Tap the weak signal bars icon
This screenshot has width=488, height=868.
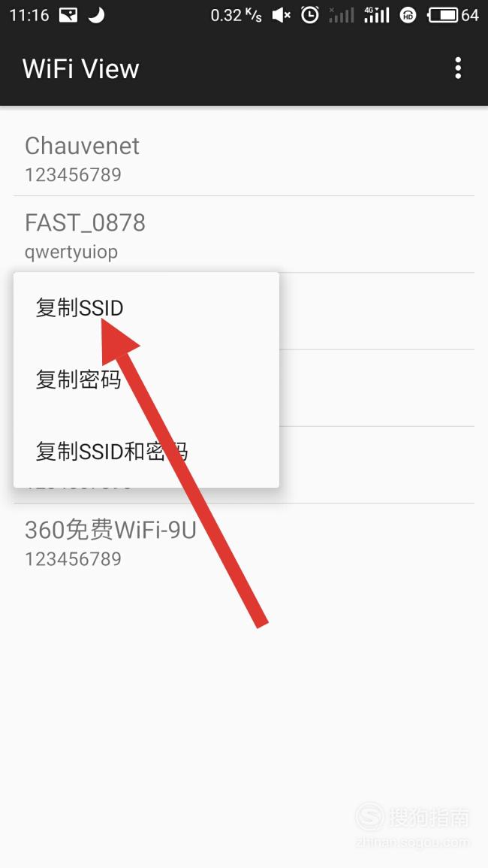[x=342, y=15]
